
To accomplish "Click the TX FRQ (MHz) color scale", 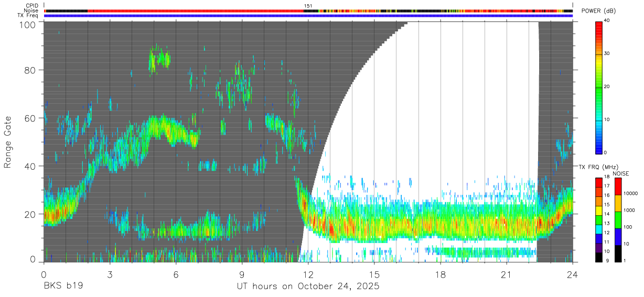I will point(599,219).
